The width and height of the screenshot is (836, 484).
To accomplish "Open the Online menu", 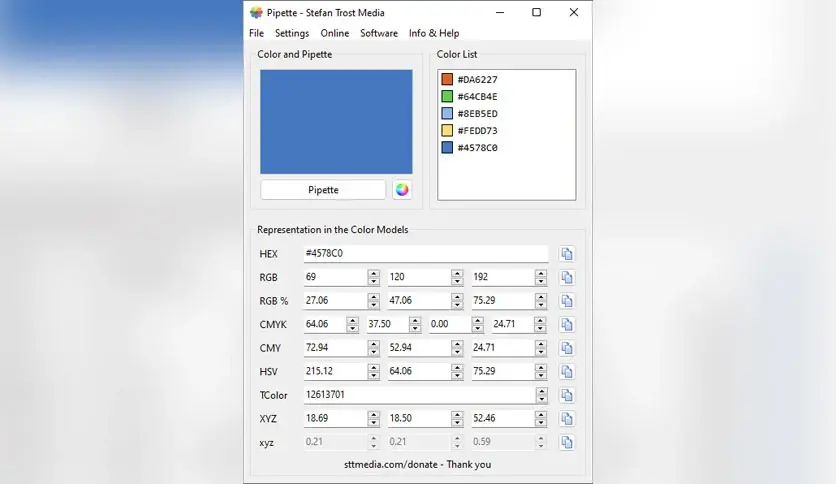I will tap(335, 33).
